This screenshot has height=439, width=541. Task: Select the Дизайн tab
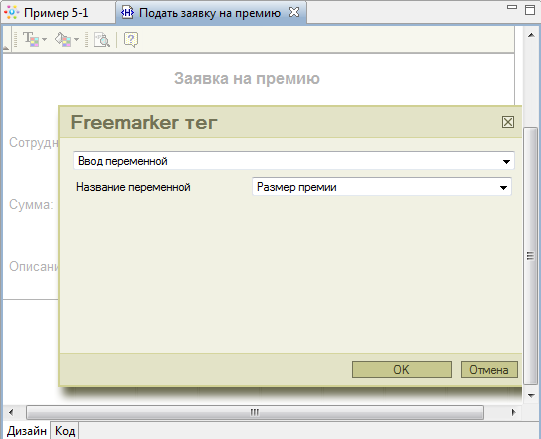click(x=27, y=431)
